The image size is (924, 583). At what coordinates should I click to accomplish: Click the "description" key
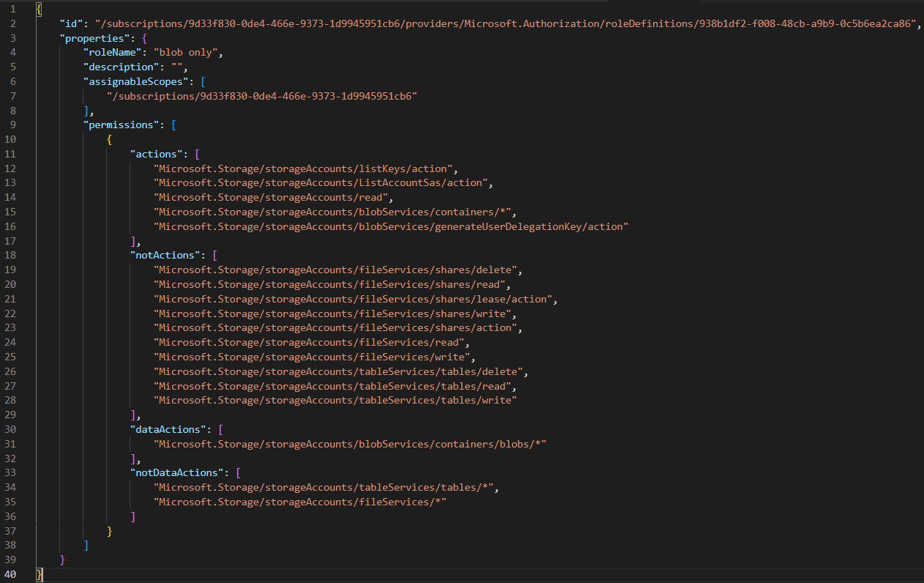pos(122,67)
